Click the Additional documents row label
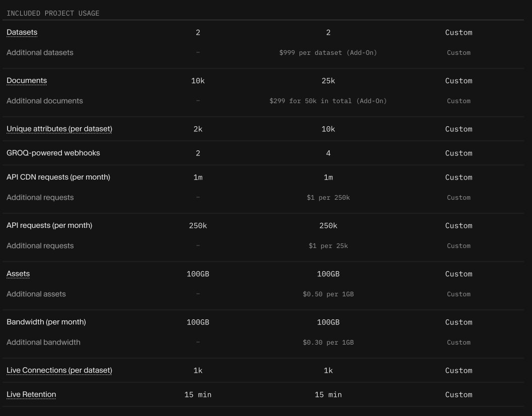Viewport: 532px width, 416px height. coord(44,101)
